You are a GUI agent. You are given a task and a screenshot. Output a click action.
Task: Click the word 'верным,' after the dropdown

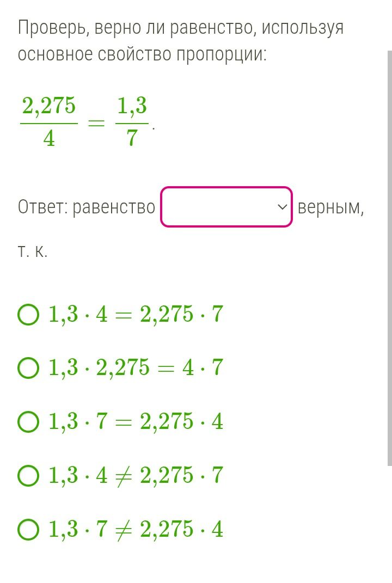tap(330, 207)
